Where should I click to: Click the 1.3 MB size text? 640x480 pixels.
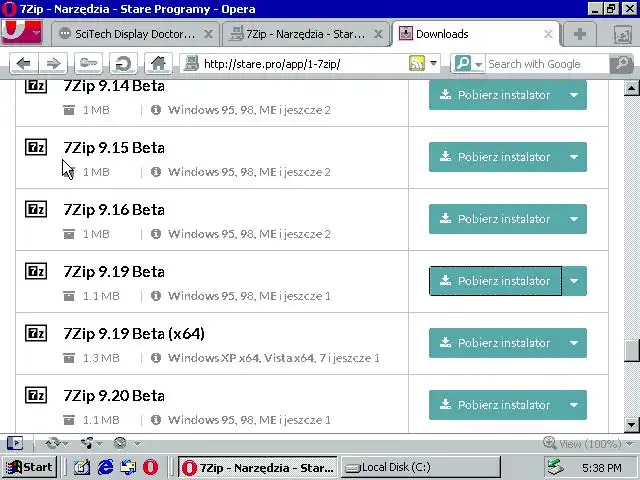click(101, 358)
